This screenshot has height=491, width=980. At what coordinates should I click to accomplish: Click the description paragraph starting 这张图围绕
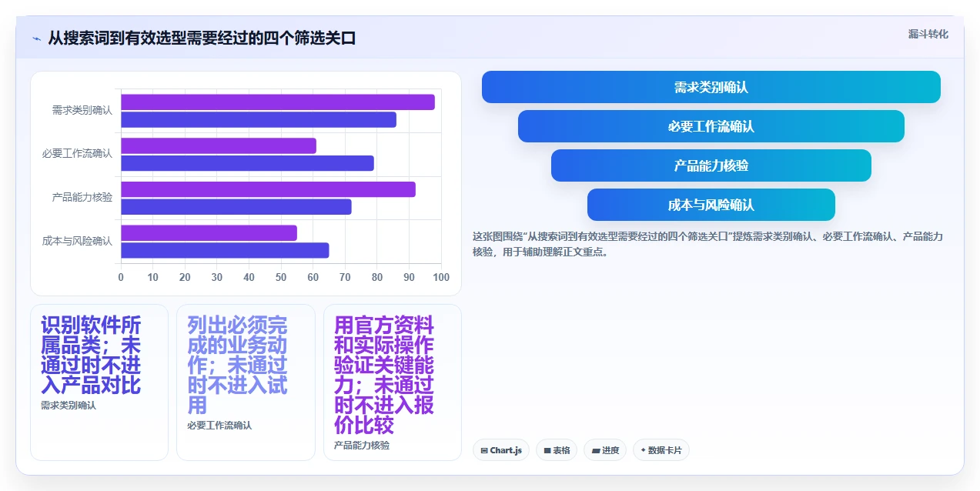click(707, 244)
